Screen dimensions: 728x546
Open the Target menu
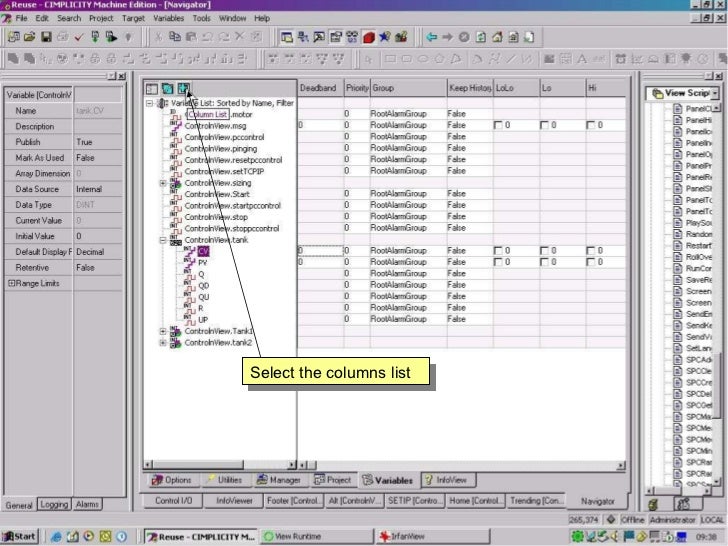[133, 18]
